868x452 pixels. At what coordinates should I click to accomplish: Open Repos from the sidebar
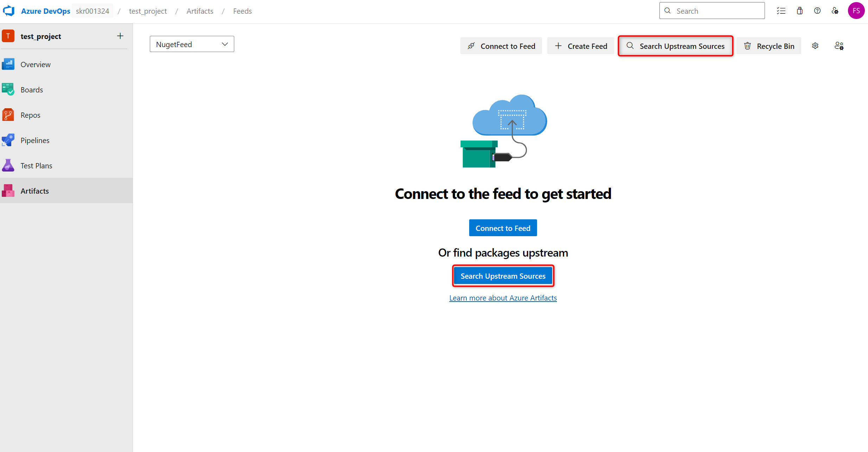[x=30, y=115]
